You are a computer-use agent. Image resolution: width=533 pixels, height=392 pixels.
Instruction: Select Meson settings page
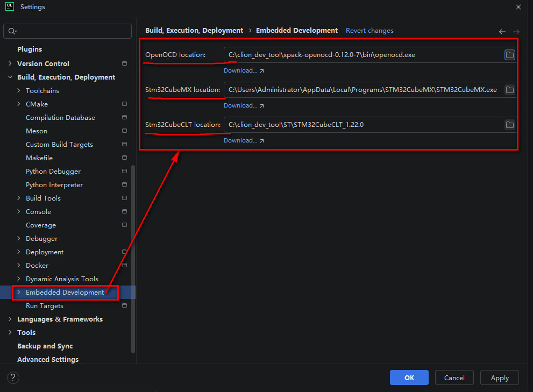pyautogui.click(x=37, y=131)
